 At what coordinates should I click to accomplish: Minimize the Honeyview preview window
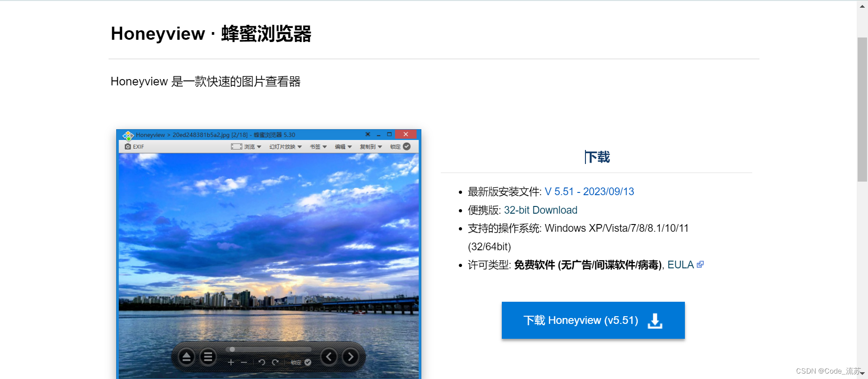coord(379,135)
